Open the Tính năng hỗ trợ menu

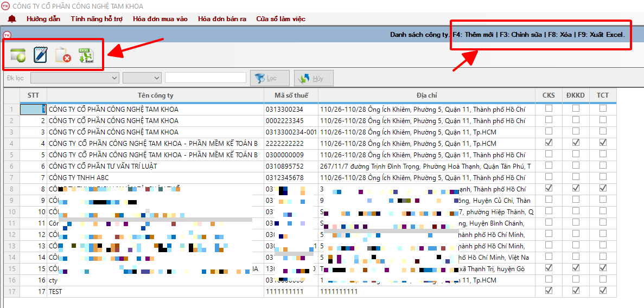pos(97,19)
